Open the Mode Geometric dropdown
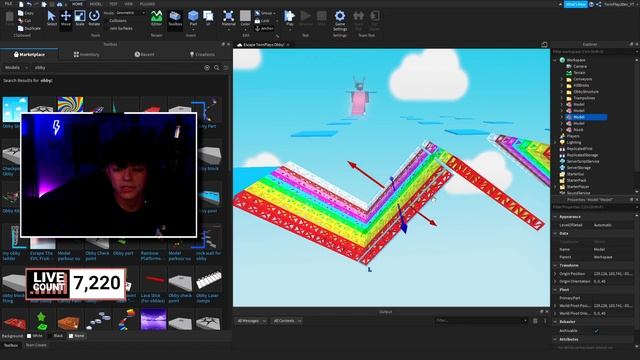The height and width of the screenshot is (360, 640). click(x=130, y=13)
